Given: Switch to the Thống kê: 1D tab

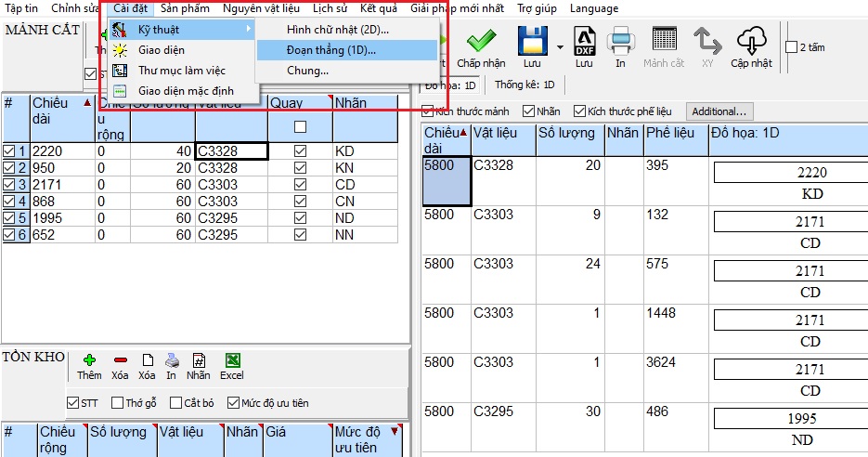Looking at the screenshot, I should [x=525, y=85].
